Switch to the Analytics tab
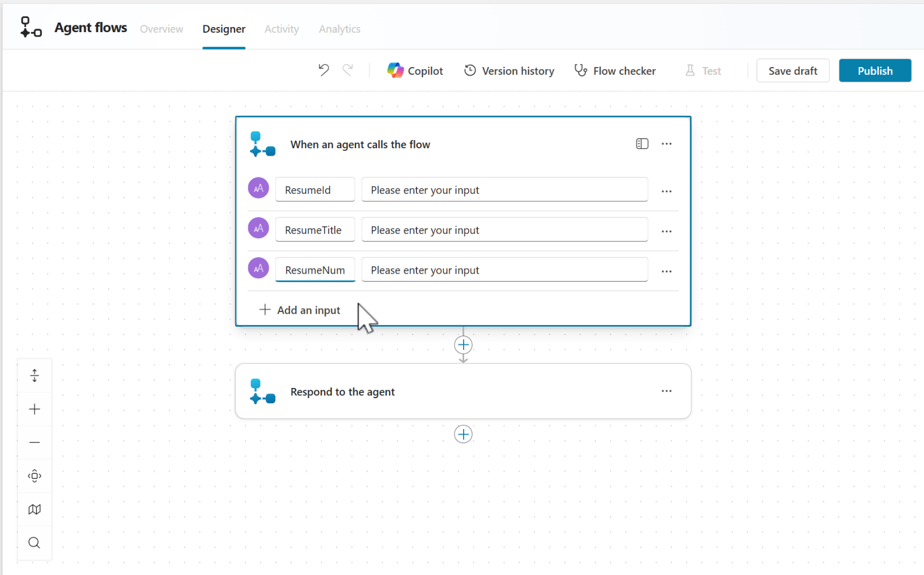This screenshot has height=575, width=924. [x=339, y=29]
